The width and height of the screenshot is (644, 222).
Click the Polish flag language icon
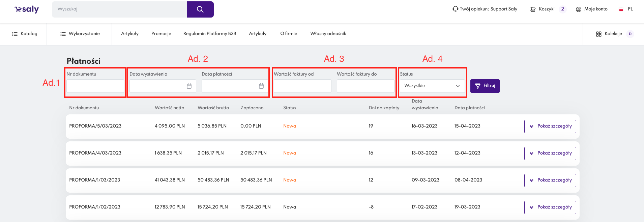point(621,9)
